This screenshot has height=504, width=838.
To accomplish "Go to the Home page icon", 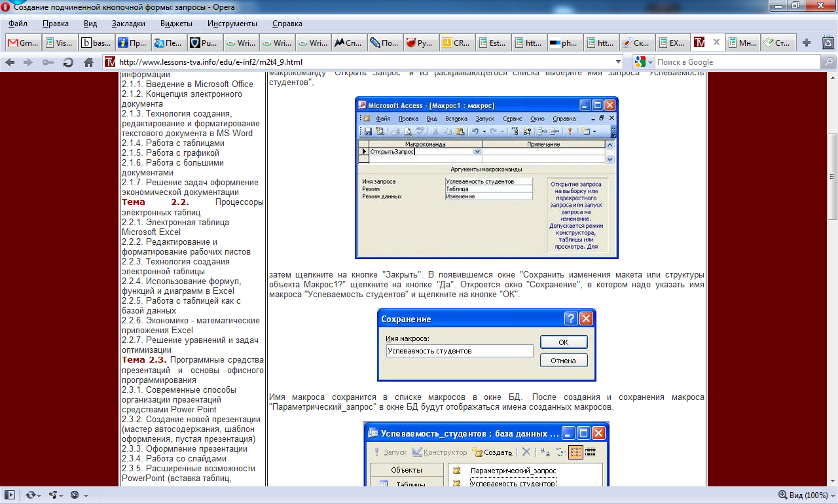I will 88,62.
